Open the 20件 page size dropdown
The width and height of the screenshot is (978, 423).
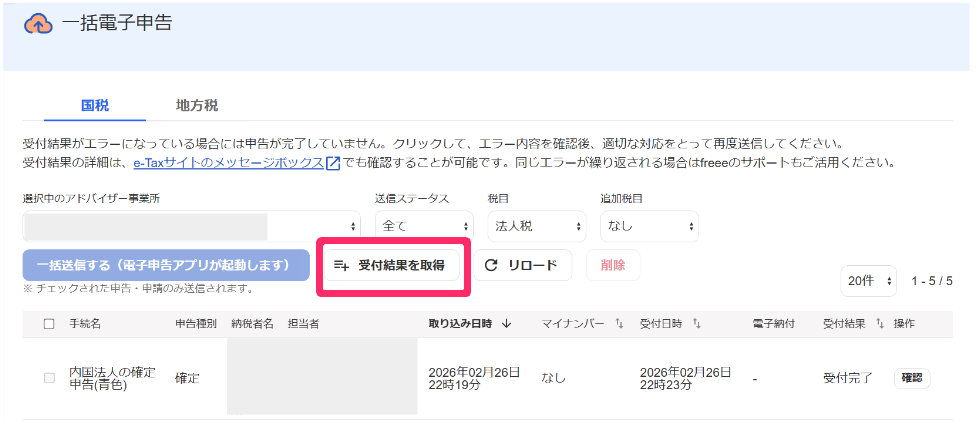point(869,281)
